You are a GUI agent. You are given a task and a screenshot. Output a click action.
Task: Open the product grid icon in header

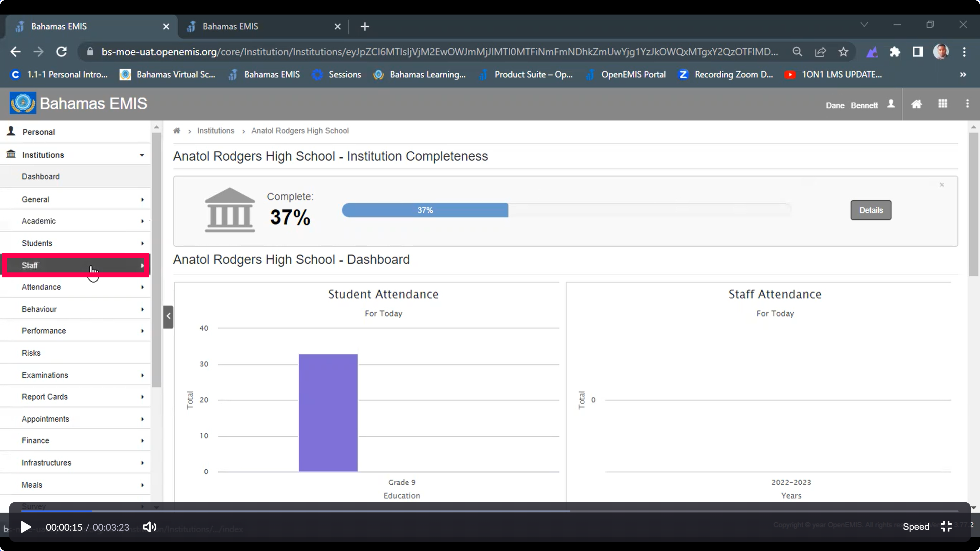(943, 104)
